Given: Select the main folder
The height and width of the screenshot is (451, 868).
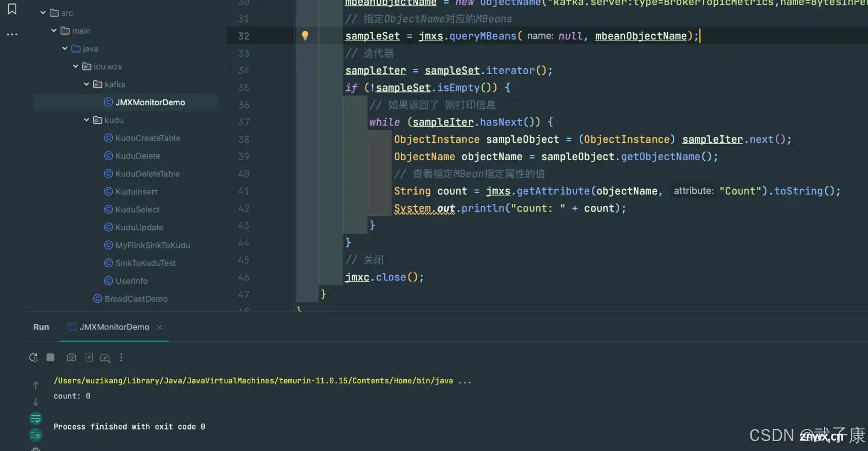Looking at the screenshot, I should (x=82, y=31).
